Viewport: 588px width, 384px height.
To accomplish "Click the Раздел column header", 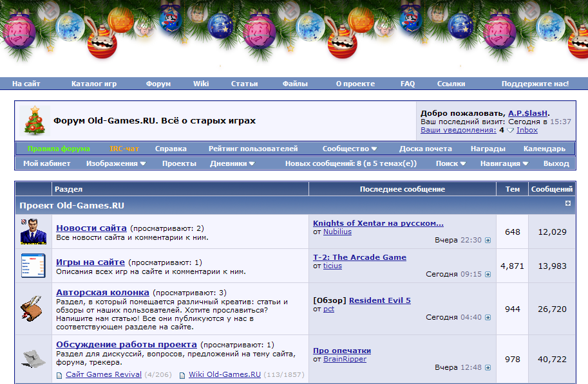I will [180, 189].
